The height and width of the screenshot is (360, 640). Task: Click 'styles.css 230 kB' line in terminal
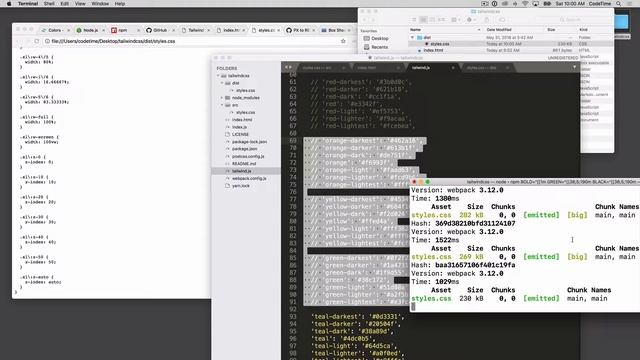[509, 298]
